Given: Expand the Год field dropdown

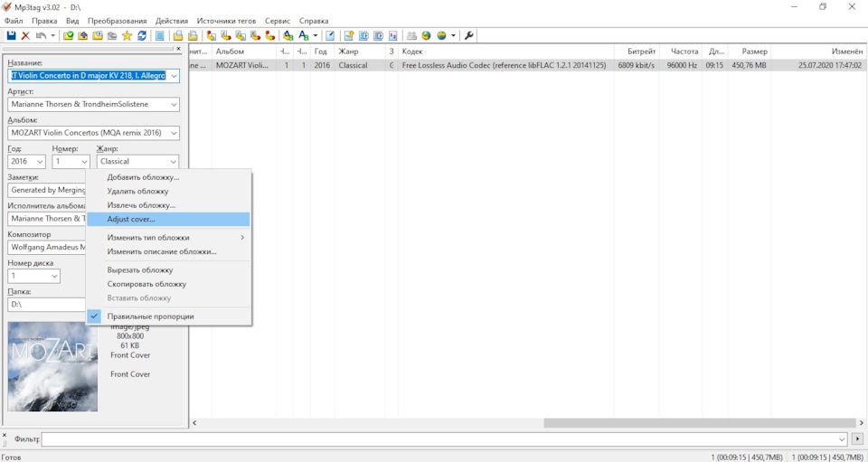Looking at the screenshot, I should click(x=40, y=162).
